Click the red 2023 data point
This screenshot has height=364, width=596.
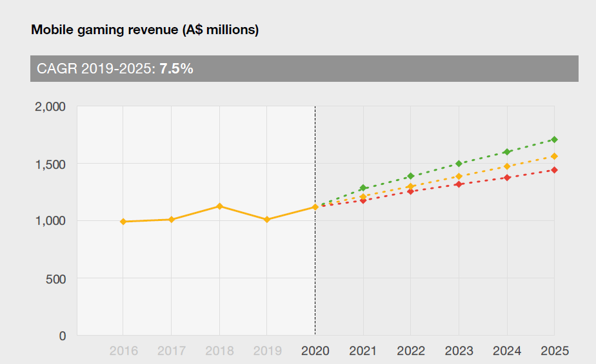459,184
